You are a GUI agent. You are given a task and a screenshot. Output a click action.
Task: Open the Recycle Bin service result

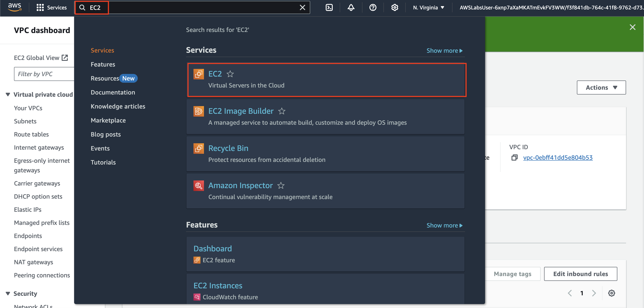[228, 148]
